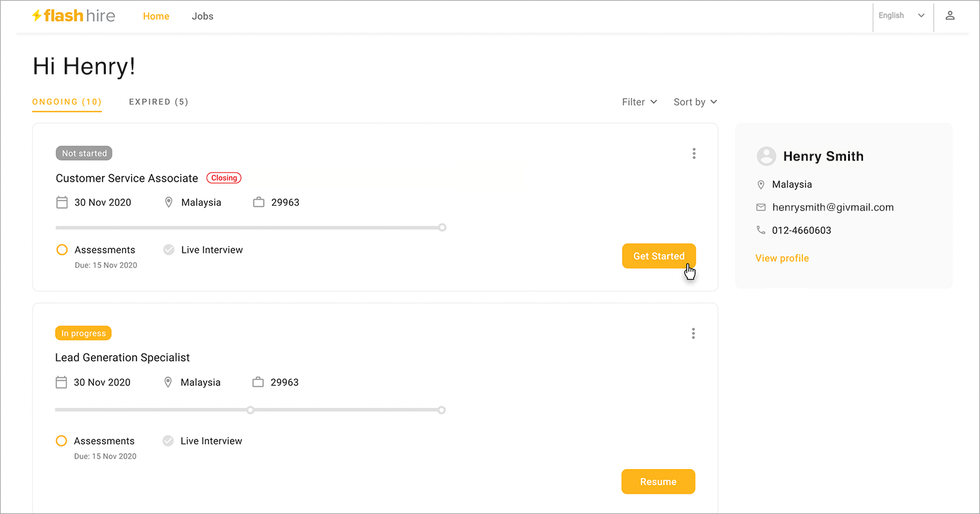Click the progress slider handle on the second card

pos(250,410)
